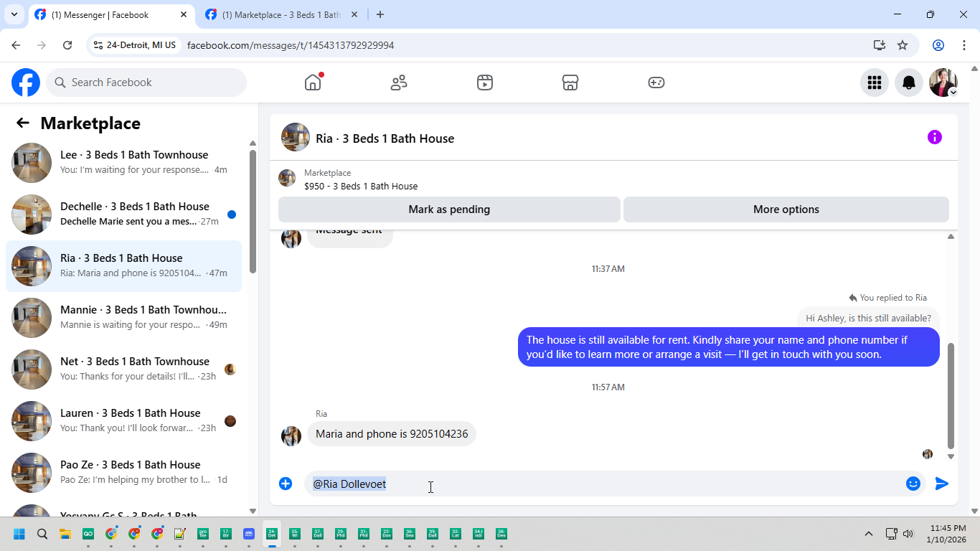Open the Marketplace storefront icon
Image resolution: width=980 pixels, height=551 pixels.
(x=570, y=83)
